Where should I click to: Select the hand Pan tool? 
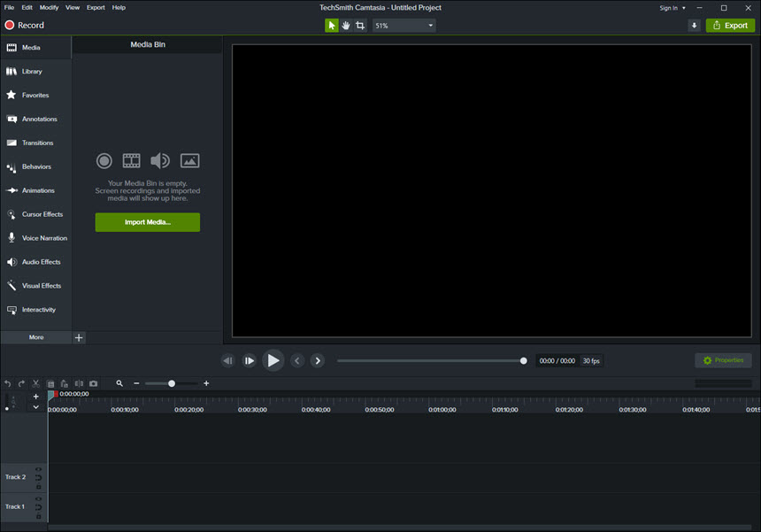click(x=346, y=26)
